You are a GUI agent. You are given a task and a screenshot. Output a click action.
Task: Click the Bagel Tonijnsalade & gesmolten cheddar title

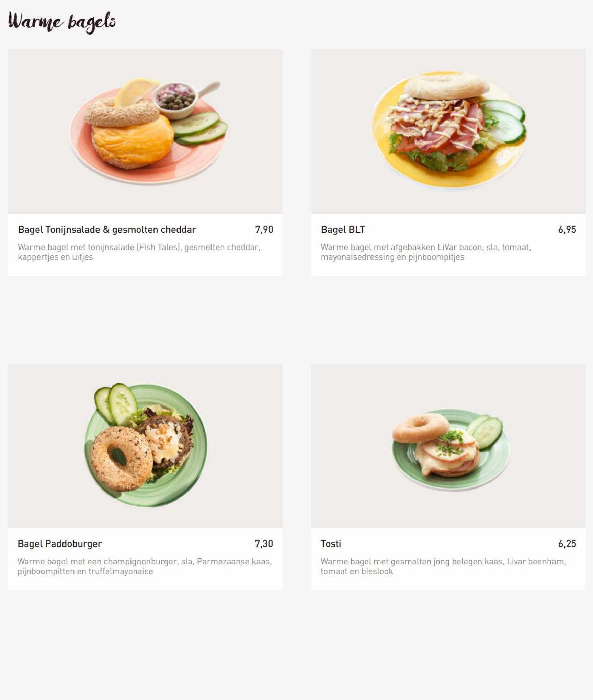[107, 230]
